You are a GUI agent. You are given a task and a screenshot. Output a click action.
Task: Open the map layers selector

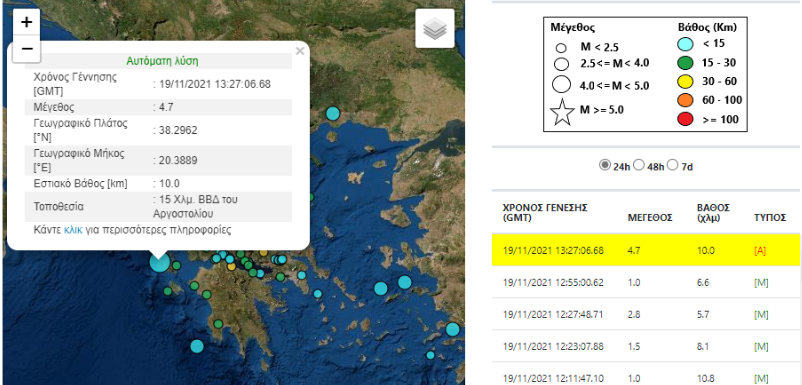pyautogui.click(x=435, y=29)
